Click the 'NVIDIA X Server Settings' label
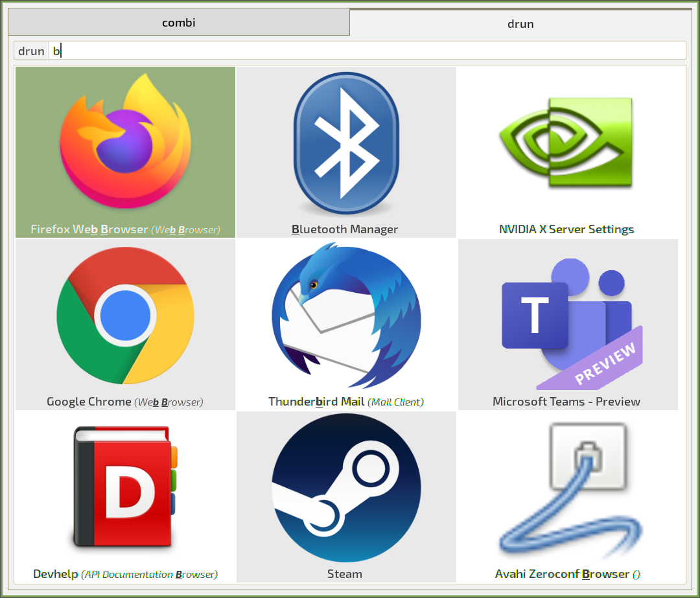This screenshot has width=700, height=598. coord(566,229)
